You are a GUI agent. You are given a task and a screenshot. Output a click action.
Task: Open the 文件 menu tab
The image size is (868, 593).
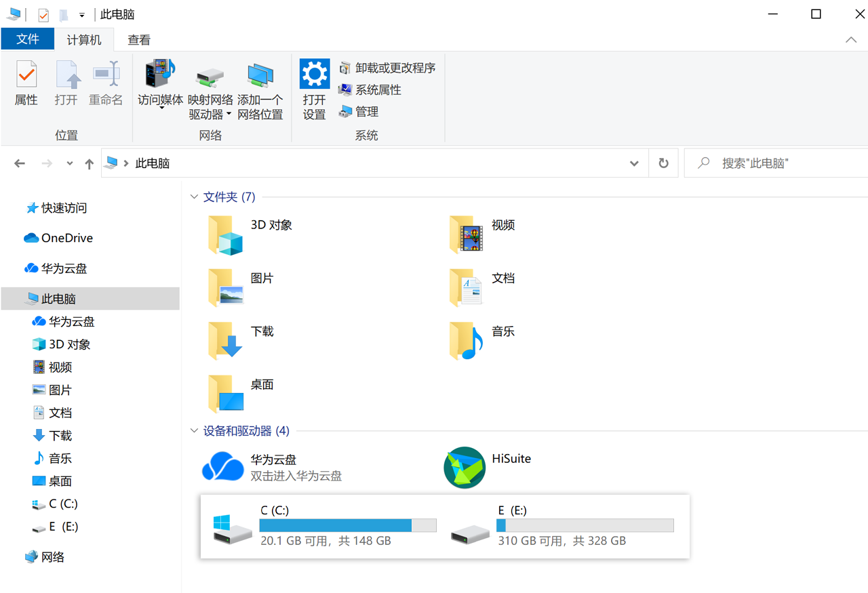coord(28,39)
